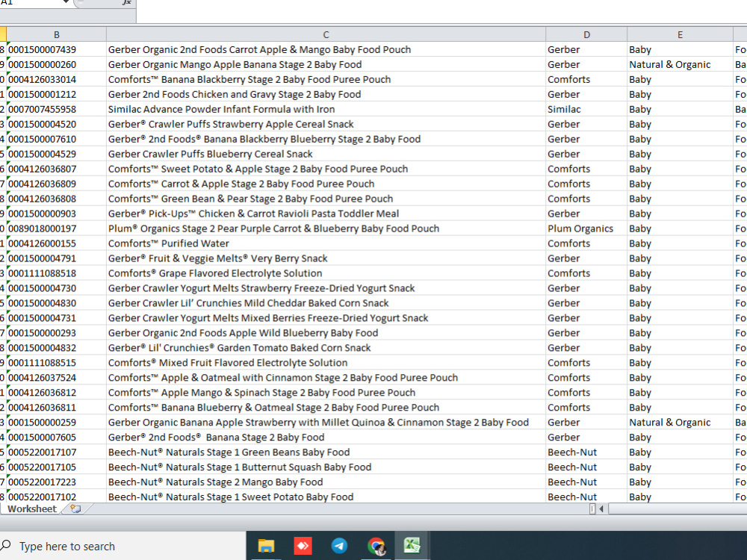Screen dimensions: 747x560
Task: Select Comforts Sweet Potato & Apple cell
Action: click(x=326, y=169)
